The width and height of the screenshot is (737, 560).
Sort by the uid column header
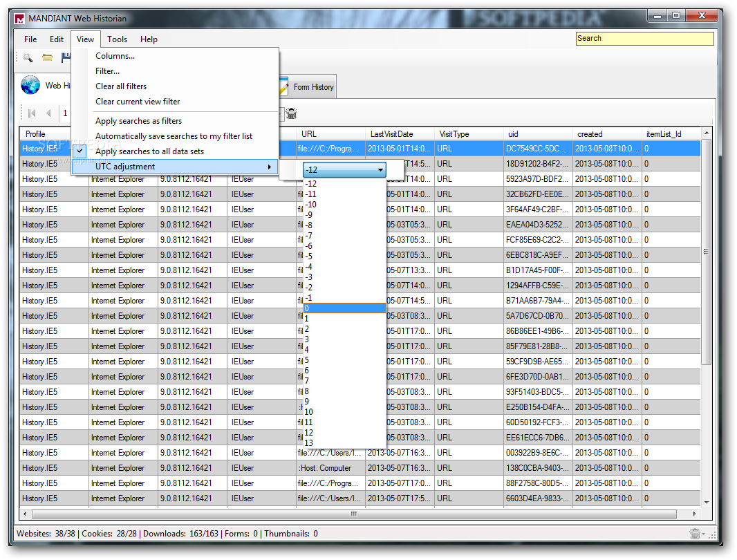tap(537, 134)
